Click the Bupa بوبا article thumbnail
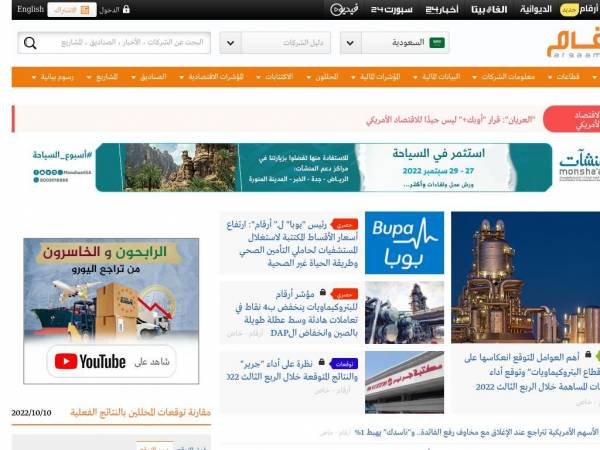This screenshot has width=600, height=450. (404, 243)
